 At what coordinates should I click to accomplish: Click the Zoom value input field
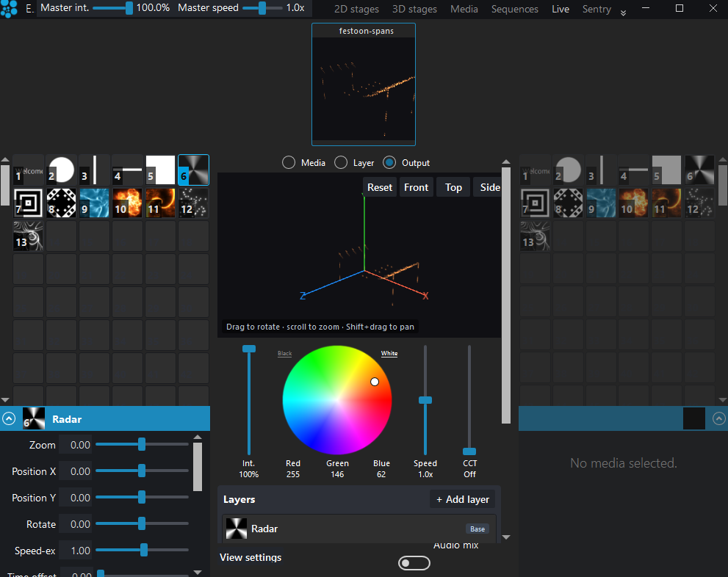[x=76, y=445]
